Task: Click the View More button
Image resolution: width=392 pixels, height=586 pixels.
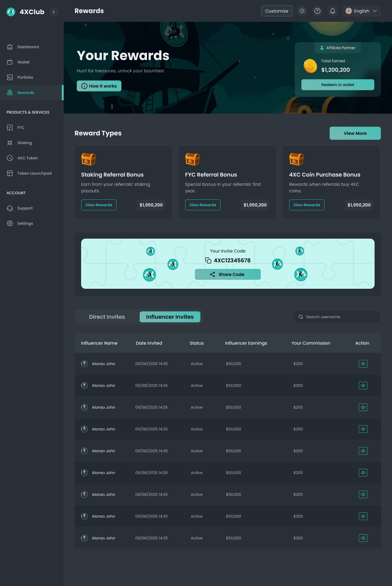Action: 355,133
